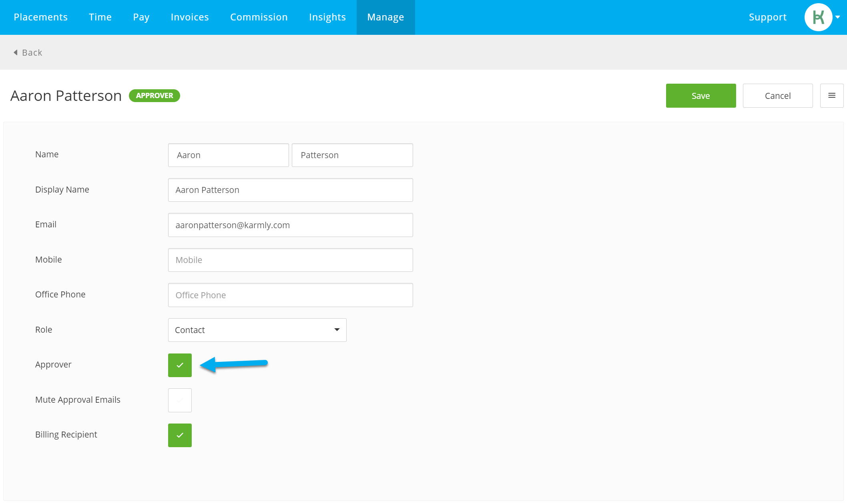The image size is (847, 504).
Task: Click the Approver field label
Action: point(53,364)
